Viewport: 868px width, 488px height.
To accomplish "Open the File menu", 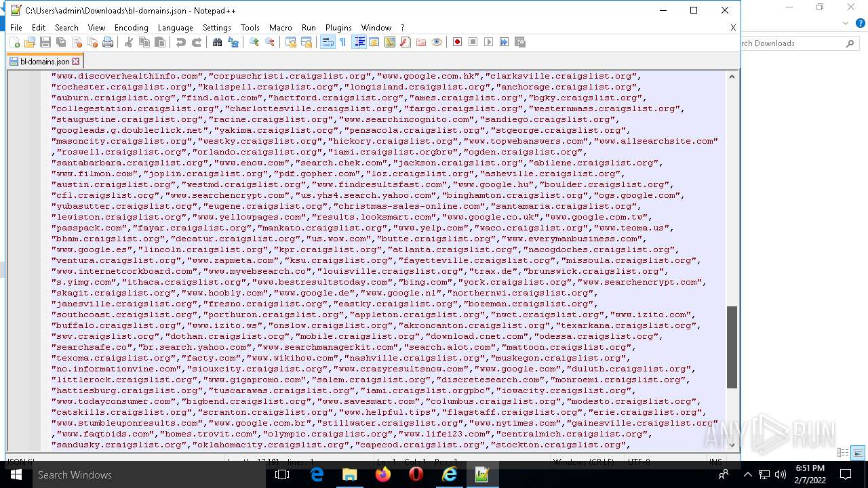I will click(x=16, y=28).
